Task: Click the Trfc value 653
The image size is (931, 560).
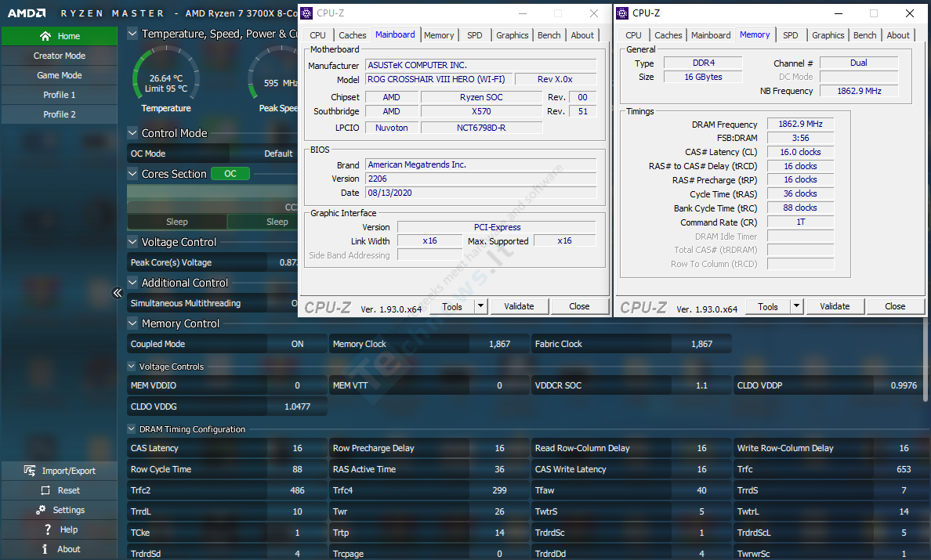Action: [904, 469]
